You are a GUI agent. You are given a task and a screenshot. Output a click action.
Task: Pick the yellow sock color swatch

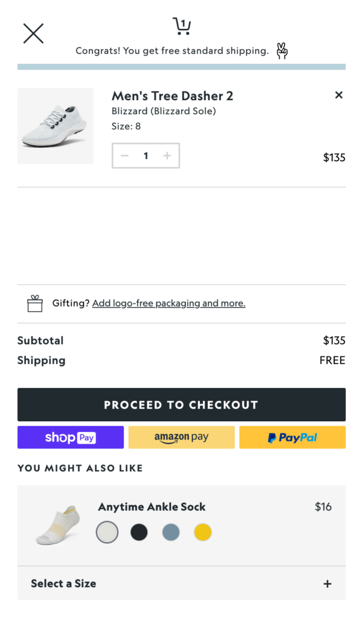click(x=203, y=532)
